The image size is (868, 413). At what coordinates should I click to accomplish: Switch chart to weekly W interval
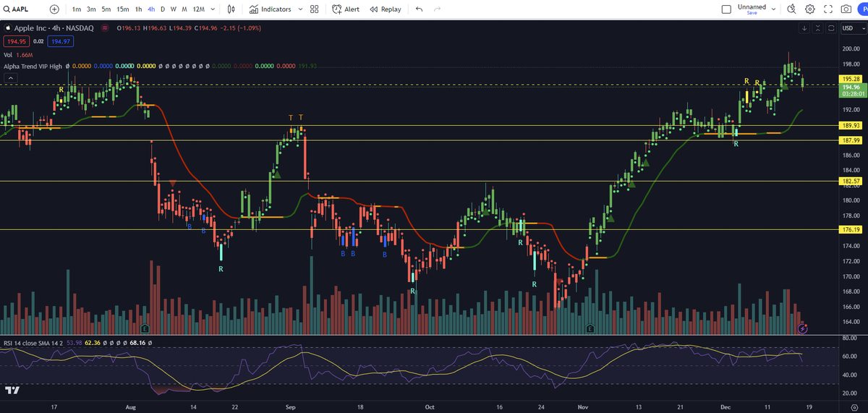tap(174, 9)
